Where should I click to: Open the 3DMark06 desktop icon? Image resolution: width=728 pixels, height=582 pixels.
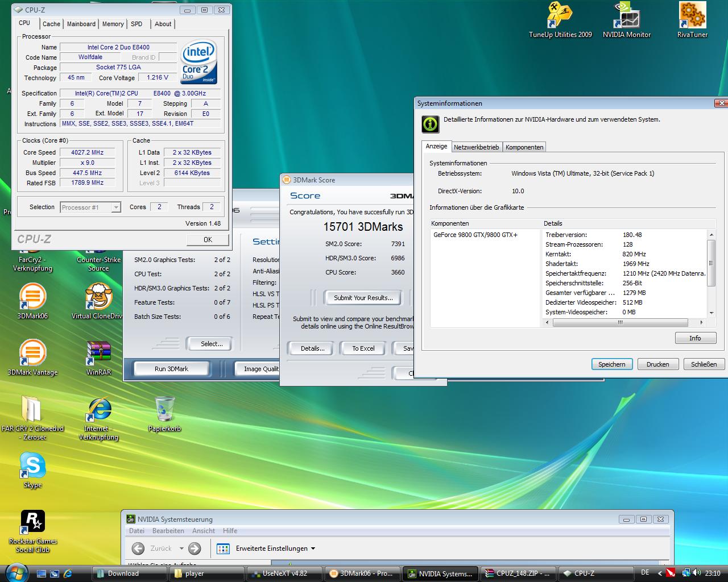click(32, 301)
